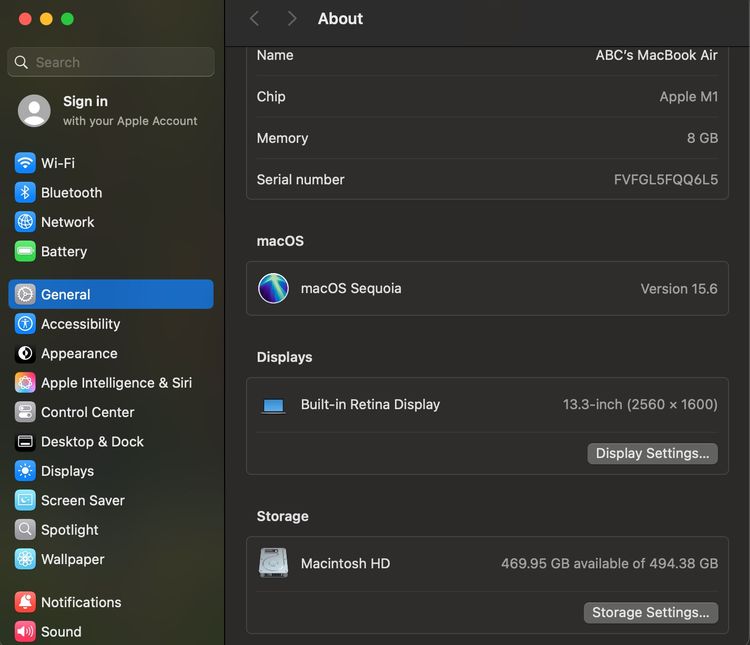Click the Built-in Retina Display label

tap(370, 404)
